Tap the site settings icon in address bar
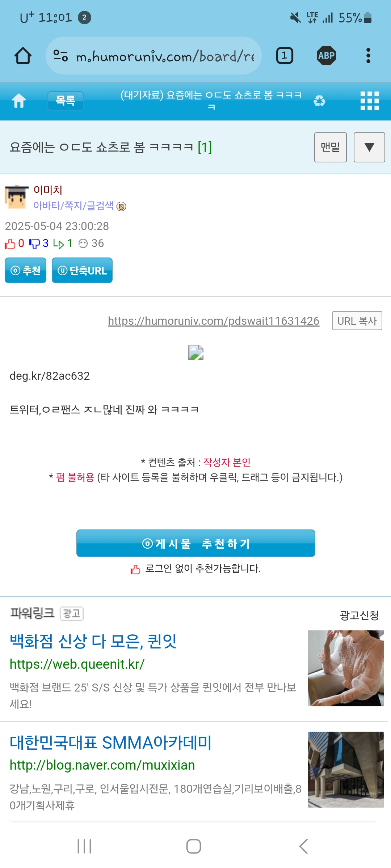The width and height of the screenshot is (391, 868). click(60, 56)
